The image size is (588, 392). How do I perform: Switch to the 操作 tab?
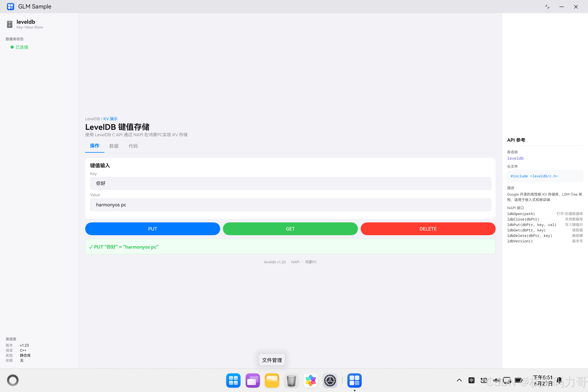[x=94, y=146]
